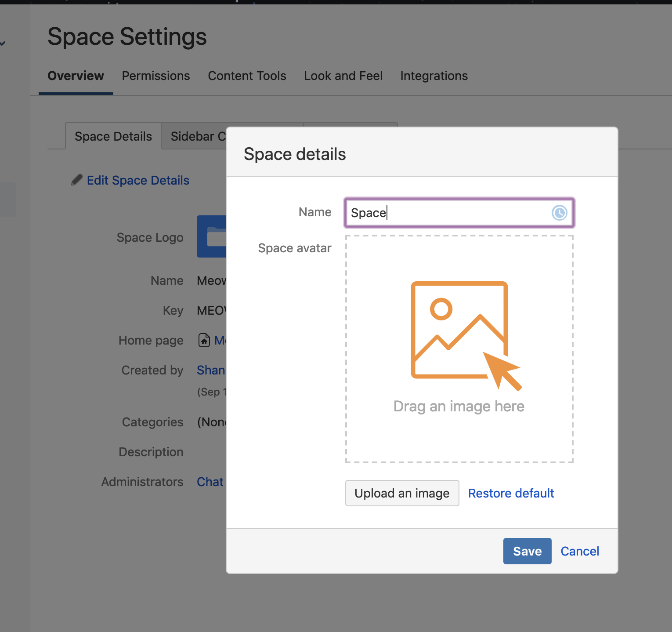Click the home page icon next to Home page
672x632 pixels.
tap(204, 340)
